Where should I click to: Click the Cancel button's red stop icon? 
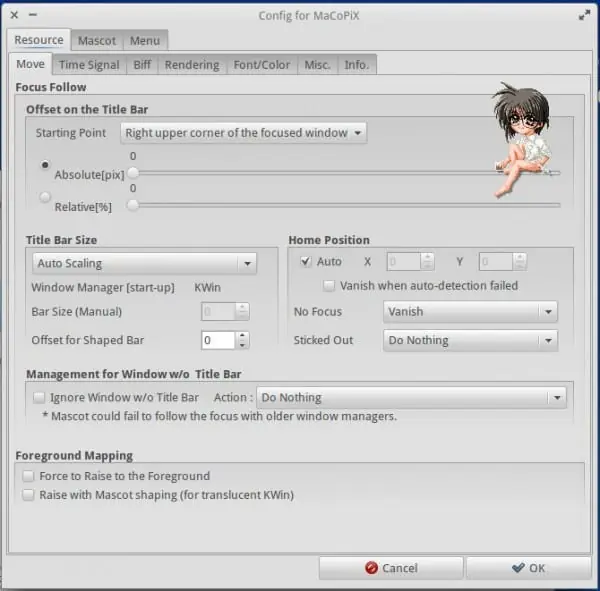[x=371, y=568]
